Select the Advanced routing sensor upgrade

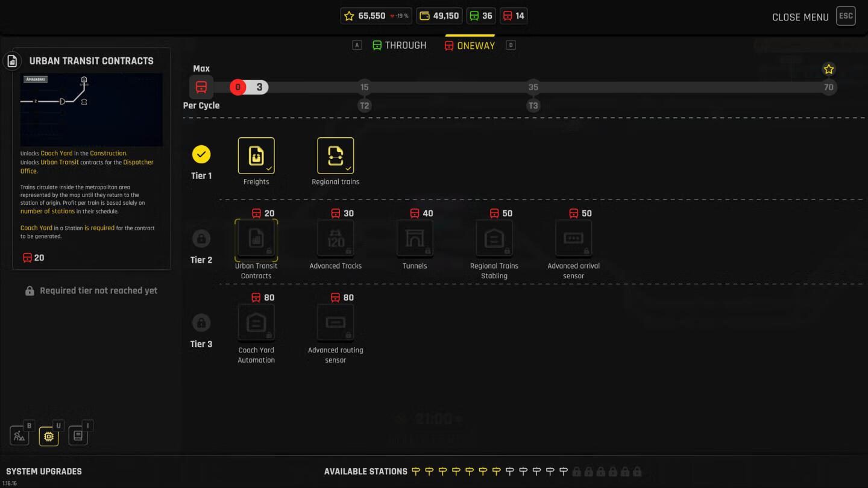[335, 323]
